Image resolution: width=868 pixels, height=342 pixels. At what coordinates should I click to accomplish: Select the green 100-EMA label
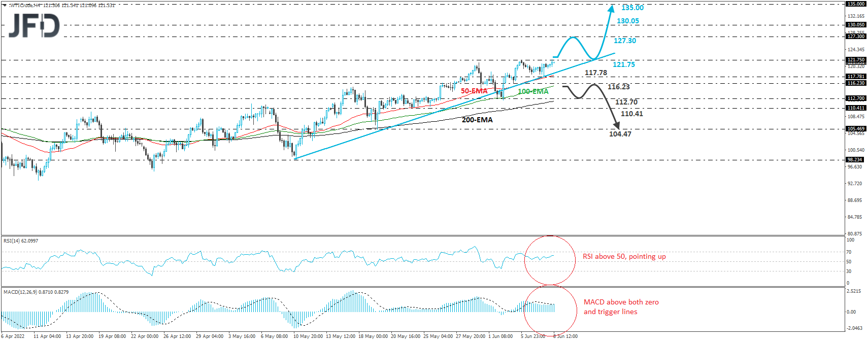[x=533, y=91]
